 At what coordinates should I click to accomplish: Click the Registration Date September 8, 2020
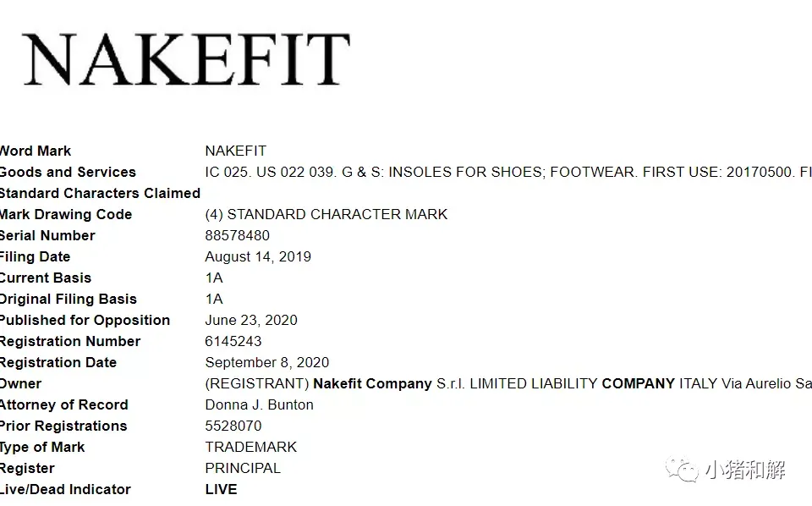pos(267,362)
